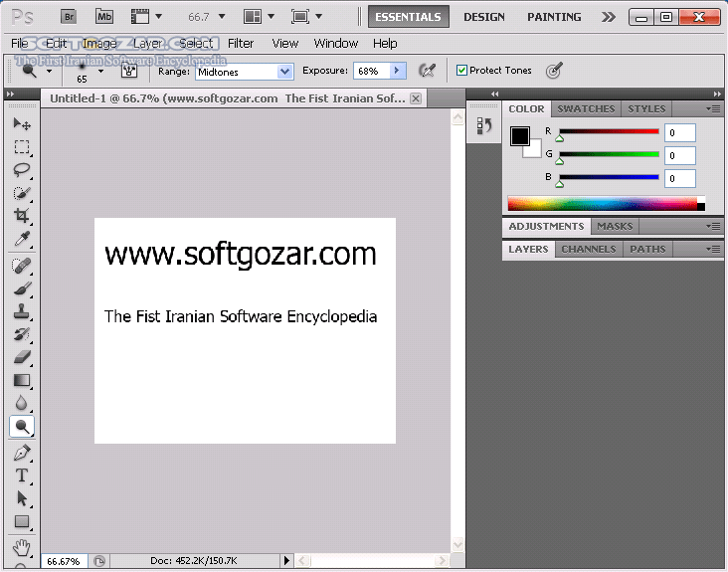Select the Gradient tool
This screenshot has height=572, width=728.
(22, 380)
